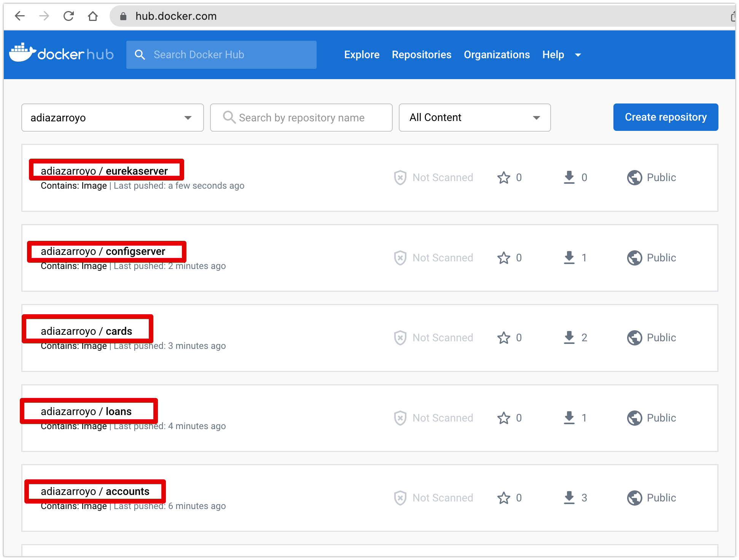Click the download icon on configserver row
This screenshot has width=739, height=560.
coord(569,258)
